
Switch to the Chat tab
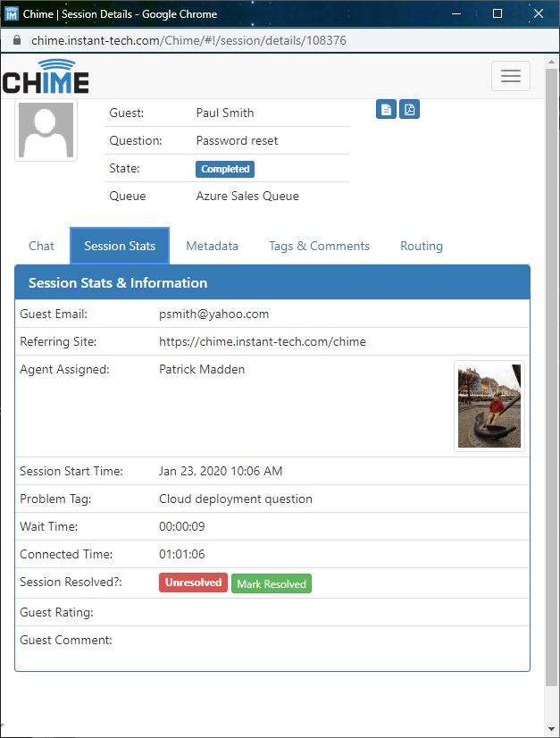pos(41,246)
